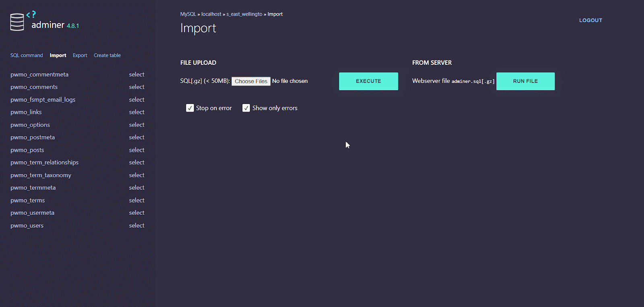Navigate to localhost breadcrumb
Viewport: 644px width, 307px height.
pyautogui.click(x=211, y=14)
